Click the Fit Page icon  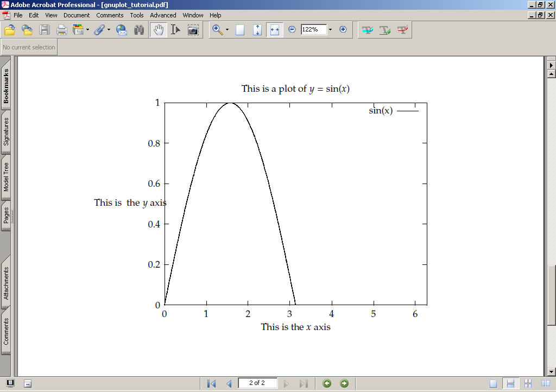point(257,30)
